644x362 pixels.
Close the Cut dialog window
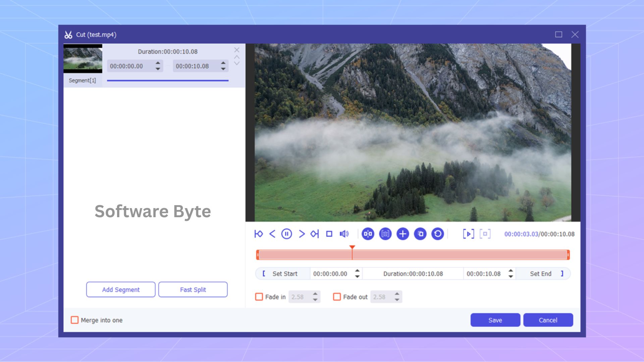pyautogui.click(x=575, y=35)
